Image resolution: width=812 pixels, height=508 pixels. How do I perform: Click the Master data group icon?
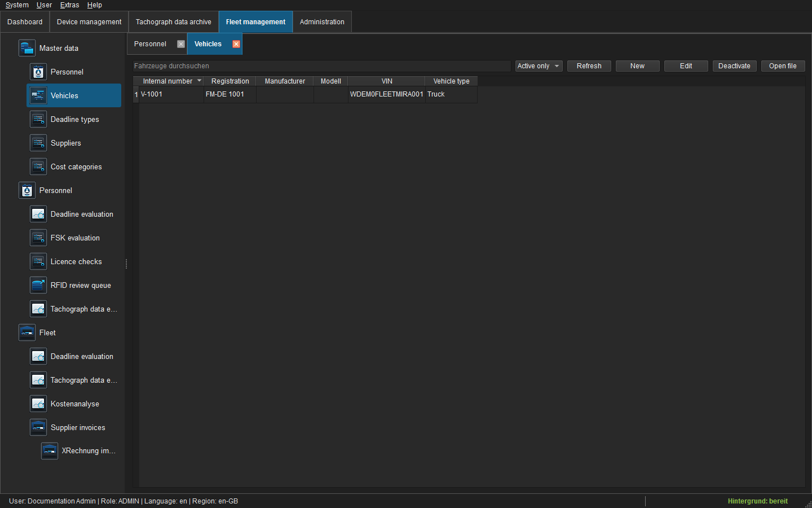27,48
